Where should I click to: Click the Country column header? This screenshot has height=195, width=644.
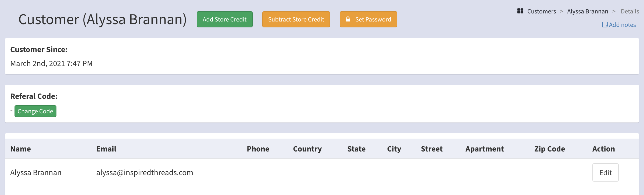pos(307,149)
